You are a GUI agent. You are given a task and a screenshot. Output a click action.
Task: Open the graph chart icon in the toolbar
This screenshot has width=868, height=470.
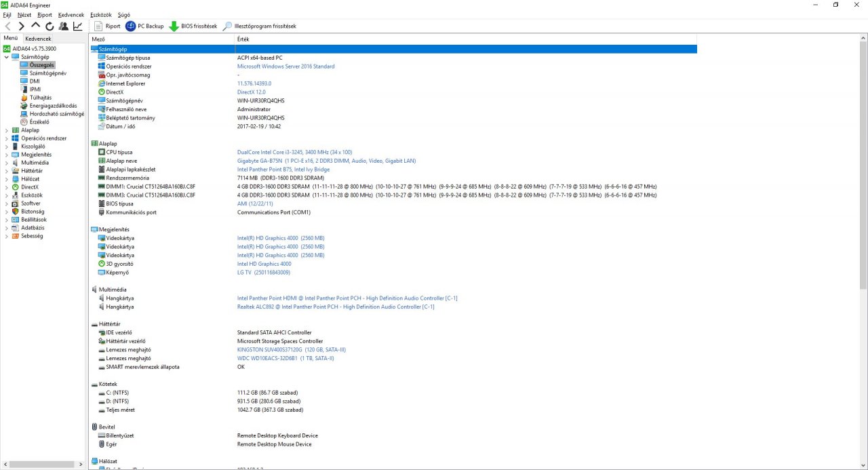77,26
